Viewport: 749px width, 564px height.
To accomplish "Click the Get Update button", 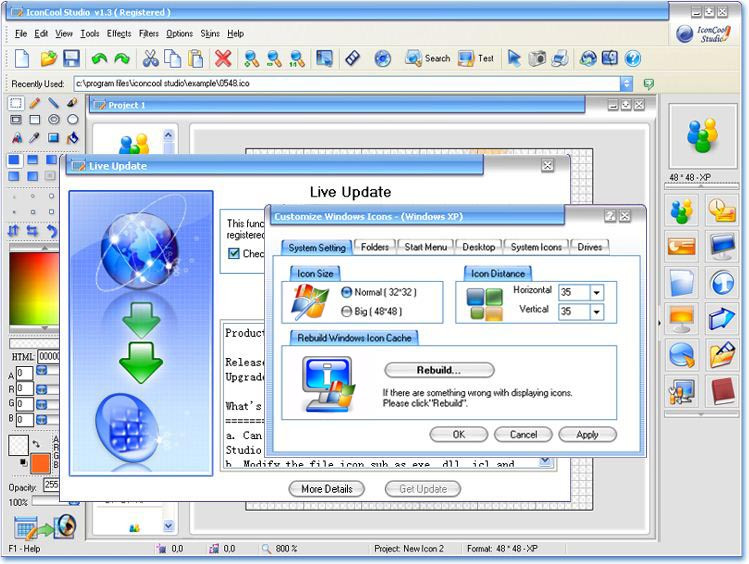I will coord(423,489).
